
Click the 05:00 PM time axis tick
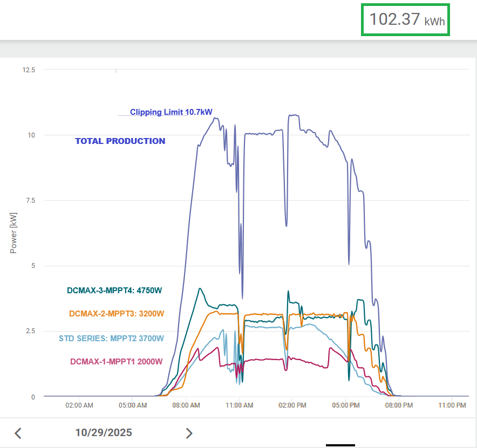pos(346,405)
